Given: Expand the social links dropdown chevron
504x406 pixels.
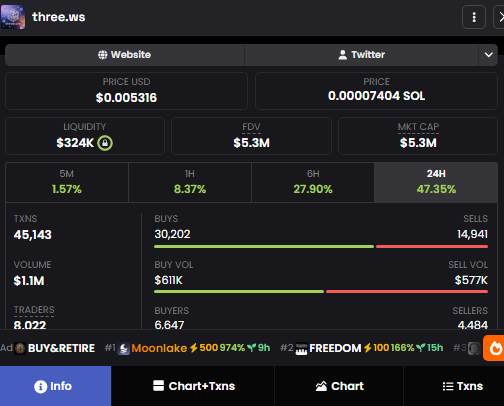Looking at the screenshot, I should pyautogui.click(x=488, y=55).
